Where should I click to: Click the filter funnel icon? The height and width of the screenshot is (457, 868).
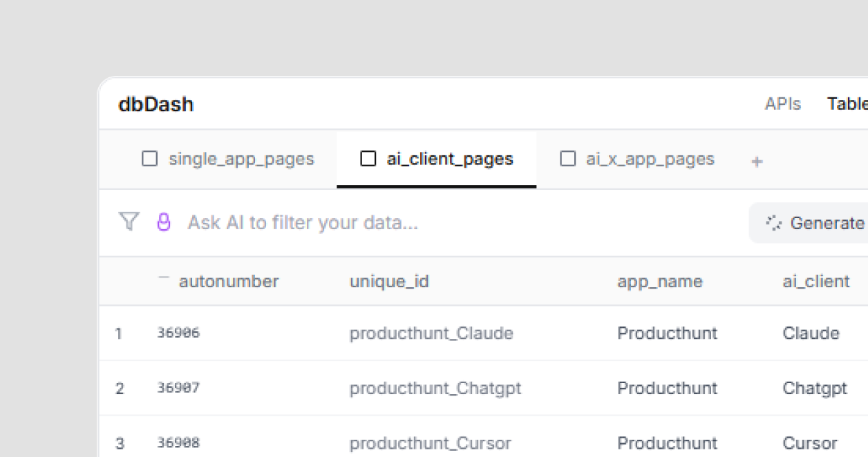(x=129, y=222)
